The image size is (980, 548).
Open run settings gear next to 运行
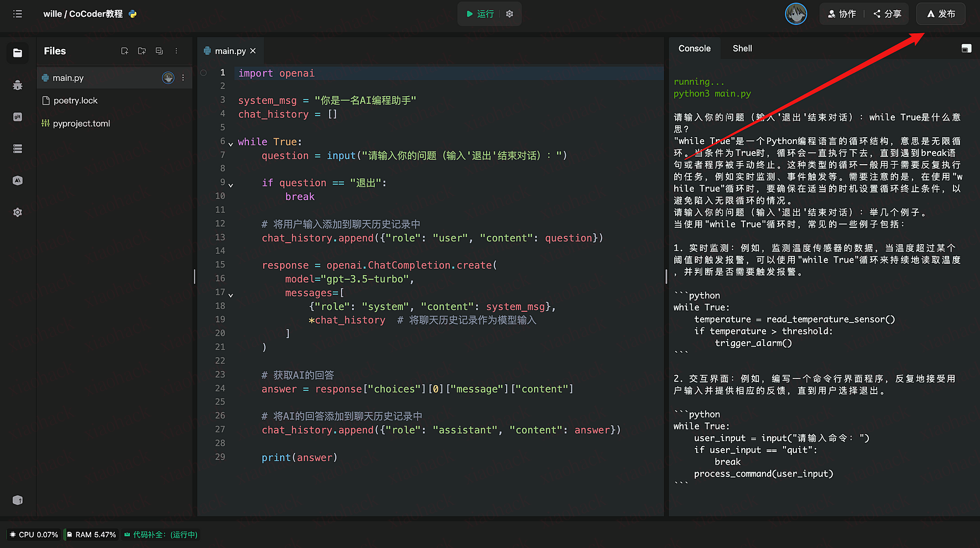(x=510, y=14)
